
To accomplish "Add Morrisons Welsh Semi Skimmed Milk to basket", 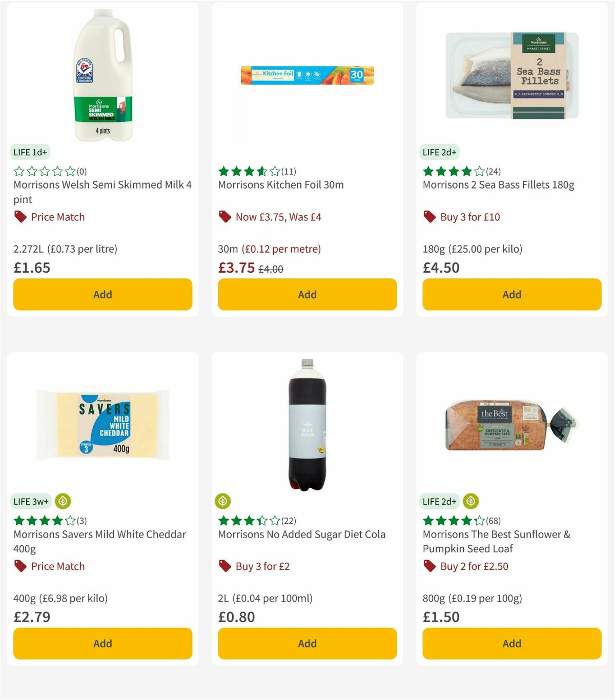I will (102, 295).
